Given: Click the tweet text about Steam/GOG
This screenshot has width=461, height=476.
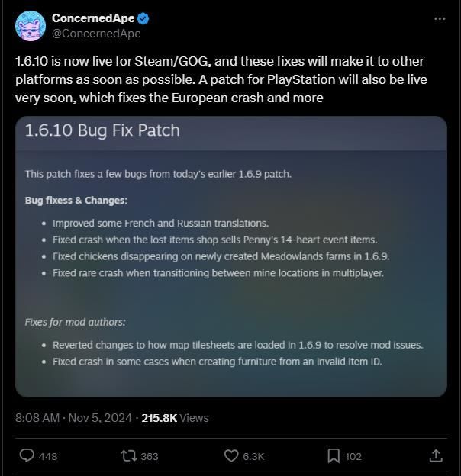Looking at the screenshot, I should click(221, 79).
